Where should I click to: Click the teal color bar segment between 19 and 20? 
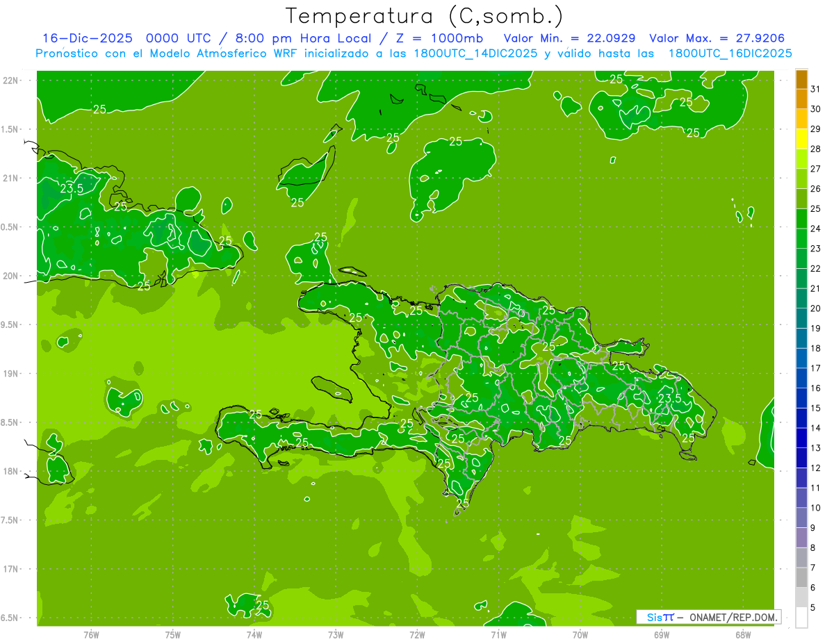[x=801, y=319]
